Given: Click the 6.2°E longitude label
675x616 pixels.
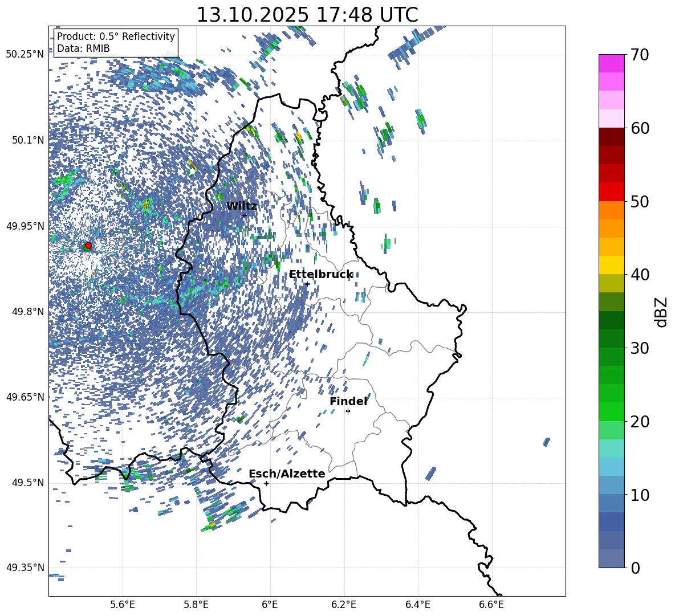Looking at the screenshot, I should click(344, 605).
